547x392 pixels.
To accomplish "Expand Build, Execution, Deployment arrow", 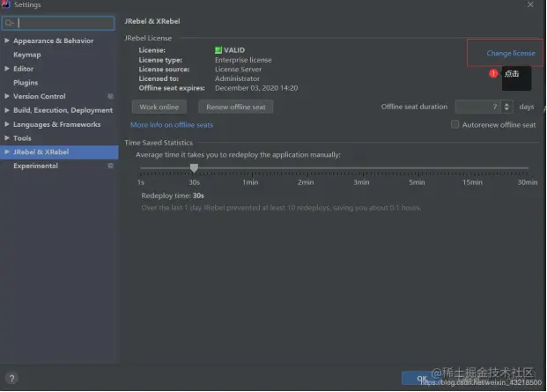I will click(7, 110).
